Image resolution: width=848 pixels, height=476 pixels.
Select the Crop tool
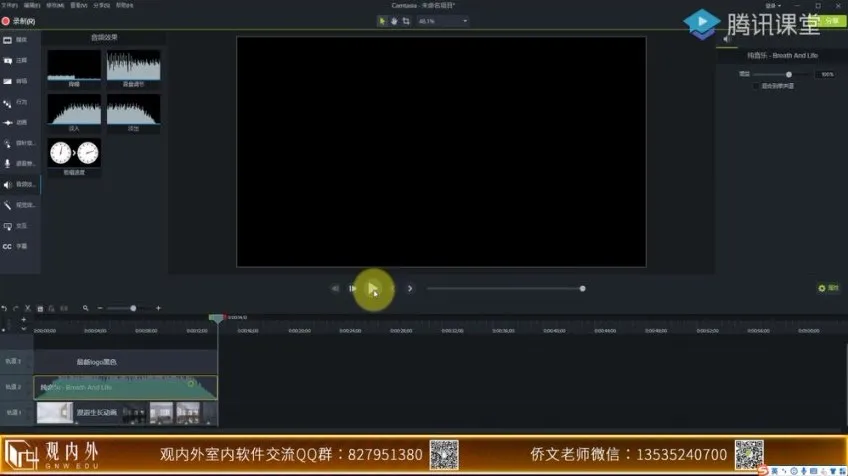pyautogui.click(x=406, y=21)
